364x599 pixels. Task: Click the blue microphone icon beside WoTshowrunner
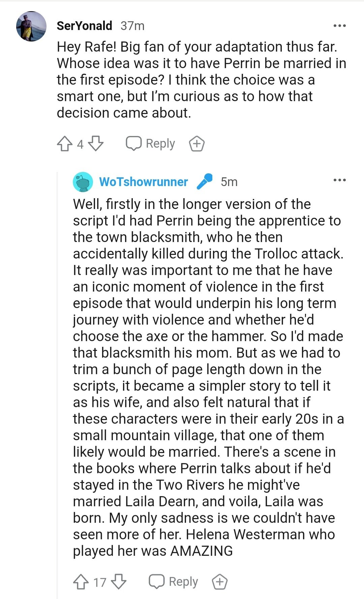coord(205,181)
